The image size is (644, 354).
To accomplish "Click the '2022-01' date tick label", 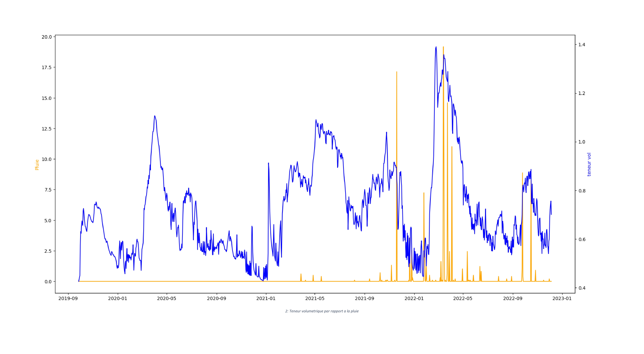I will tap(414, 299).
